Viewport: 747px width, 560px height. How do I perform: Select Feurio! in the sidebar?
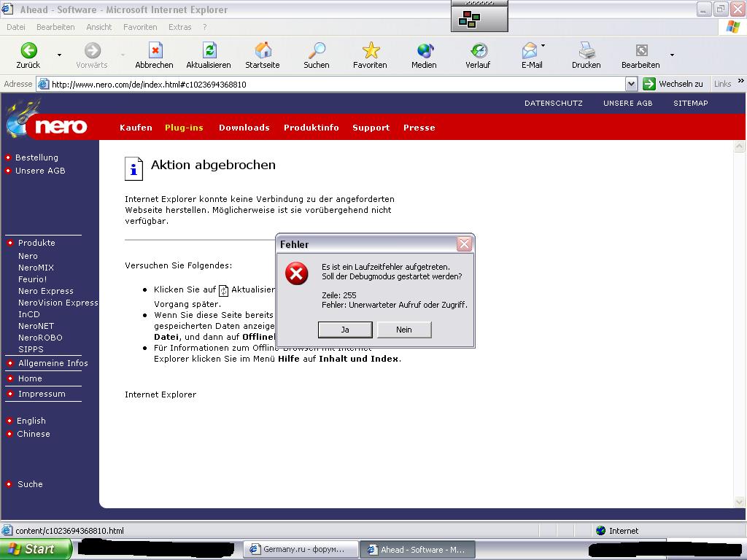(x=32, y=279)
